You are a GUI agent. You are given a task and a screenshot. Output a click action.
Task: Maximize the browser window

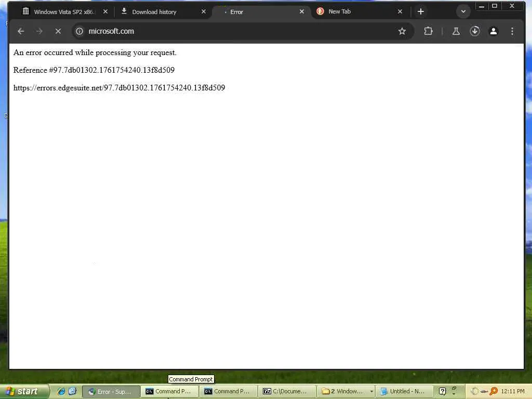pyautogui.click(x=495, y=6)
